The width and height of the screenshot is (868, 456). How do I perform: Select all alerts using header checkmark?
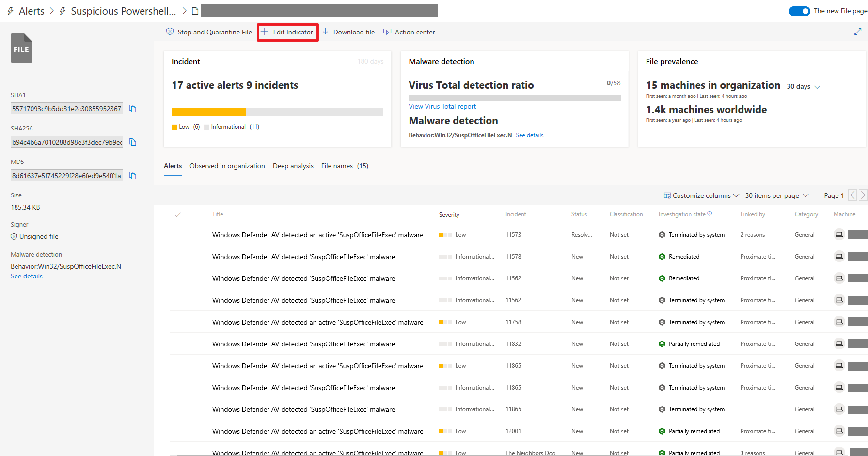coord(178,214)
